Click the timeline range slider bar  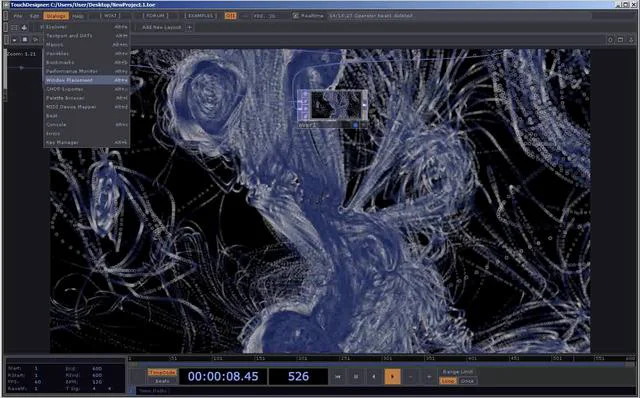point(382,364)
